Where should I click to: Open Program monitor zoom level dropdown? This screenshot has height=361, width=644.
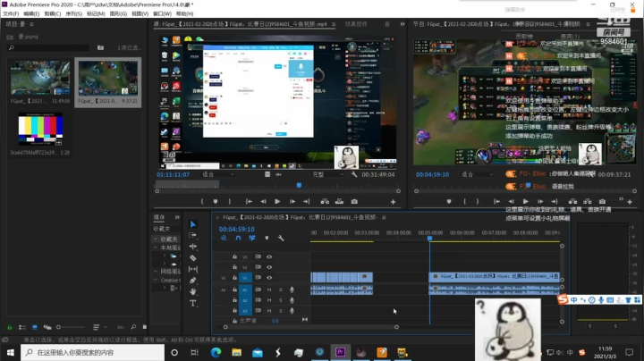[478, 175]
